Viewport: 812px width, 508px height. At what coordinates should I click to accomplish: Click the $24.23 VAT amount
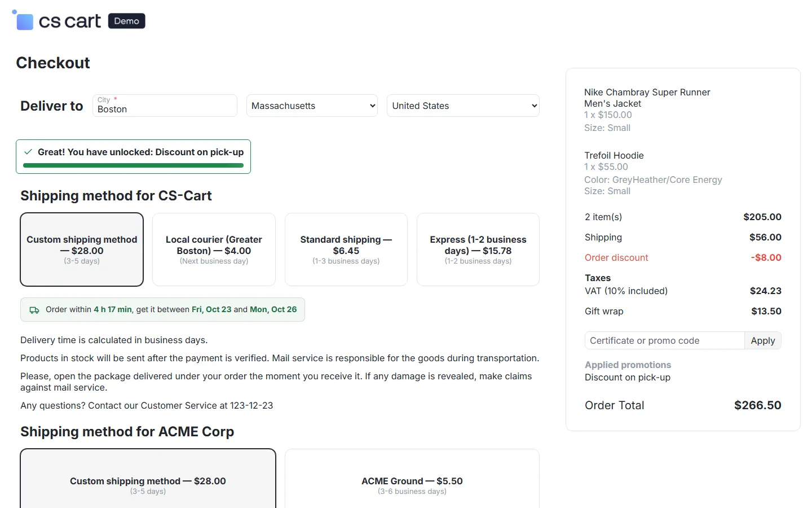click(766, 291)
